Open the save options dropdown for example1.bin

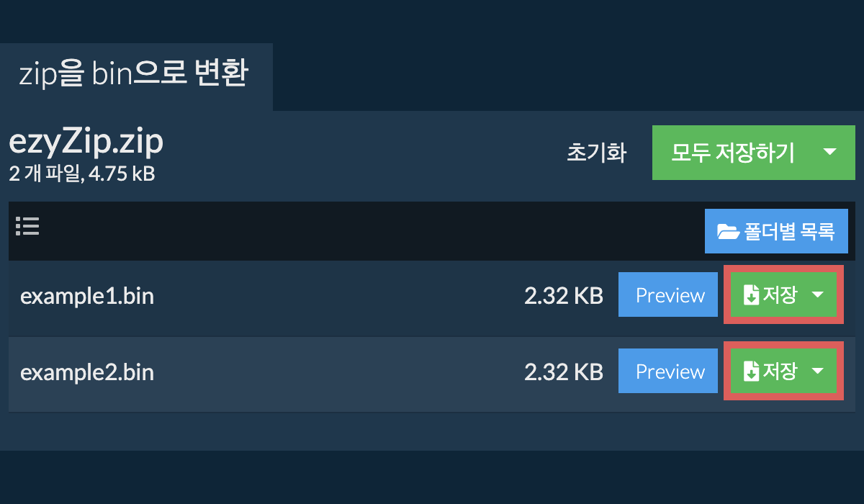[x=819, y=294]
